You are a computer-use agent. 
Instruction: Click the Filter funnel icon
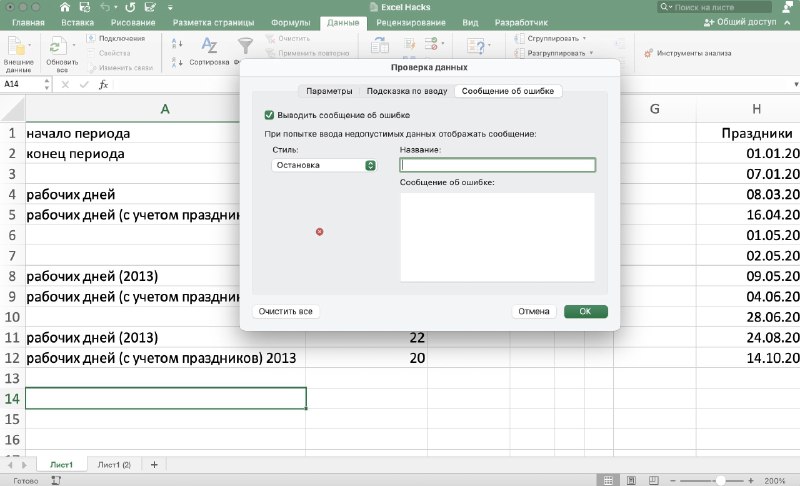click(x=245, y=46)
